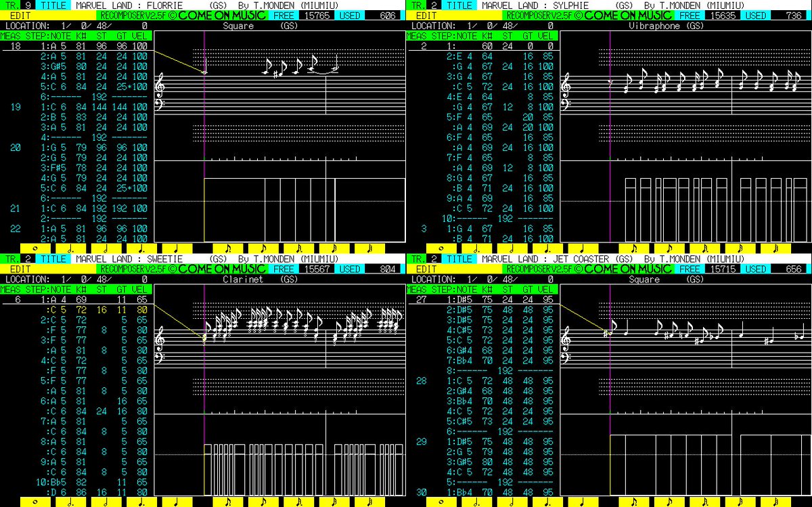Select whole note key in SYLPHIE window

(441, 248)
